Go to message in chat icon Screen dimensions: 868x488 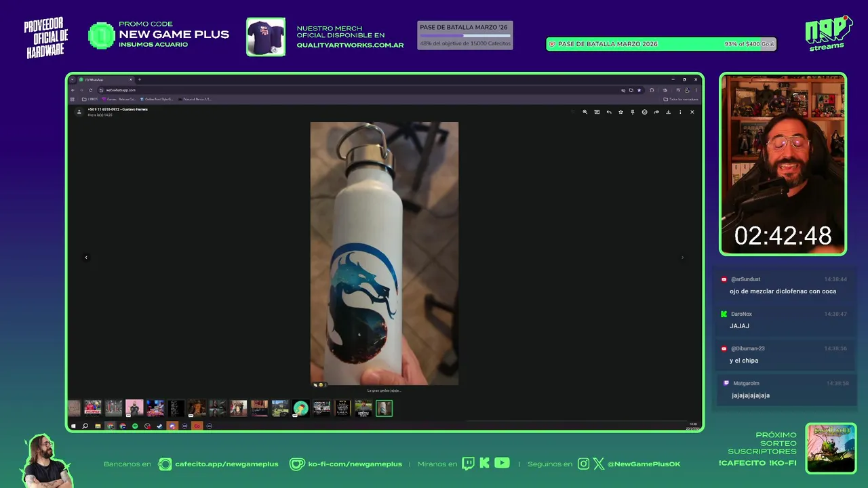coord(597,112)
